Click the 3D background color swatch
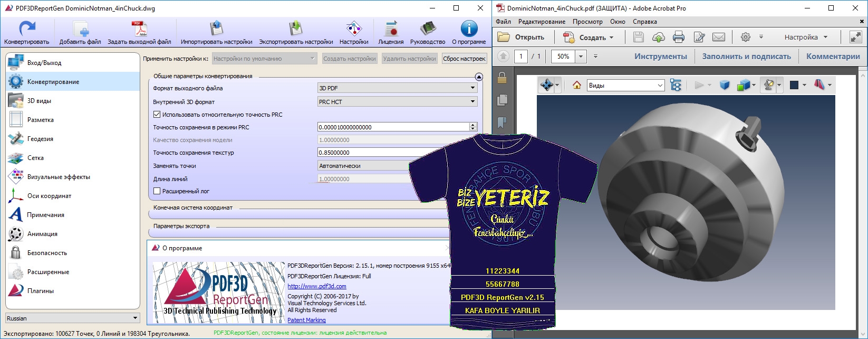868x339 pixels. click(794, 85)
